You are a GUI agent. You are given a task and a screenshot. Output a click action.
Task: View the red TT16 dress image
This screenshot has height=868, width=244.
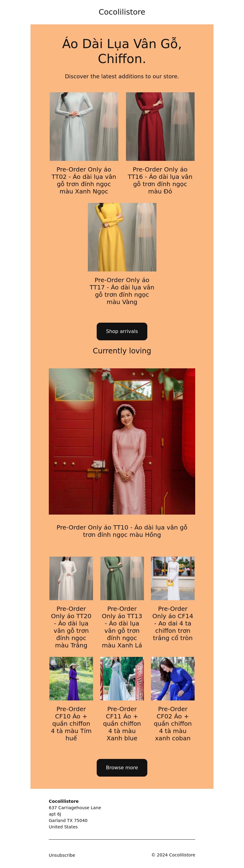coord(160,126)
